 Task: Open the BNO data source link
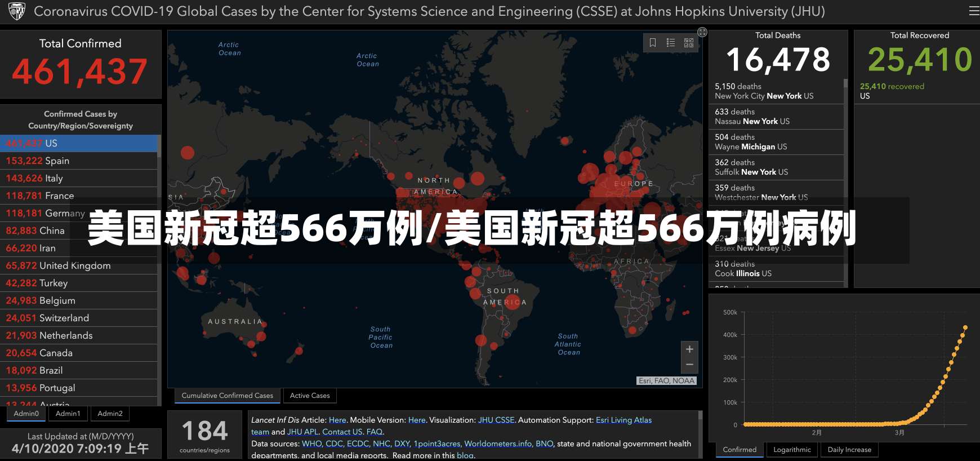click(x=544, y=444)
